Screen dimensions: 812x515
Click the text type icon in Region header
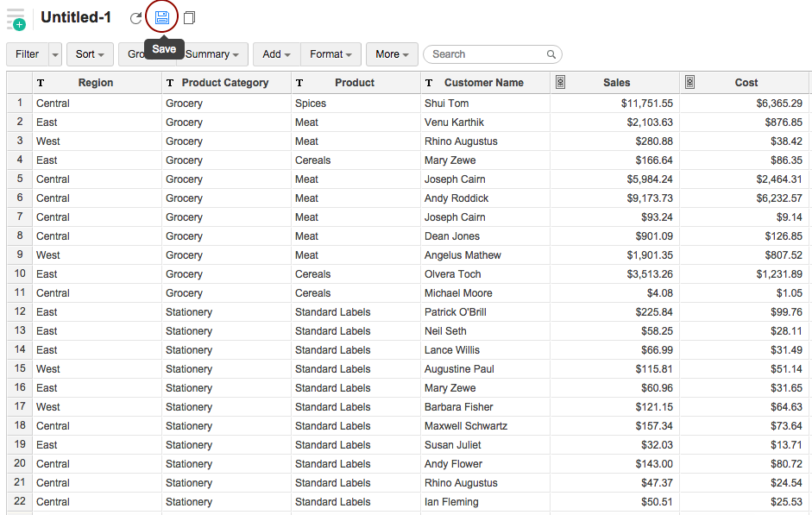click(41, 83)
